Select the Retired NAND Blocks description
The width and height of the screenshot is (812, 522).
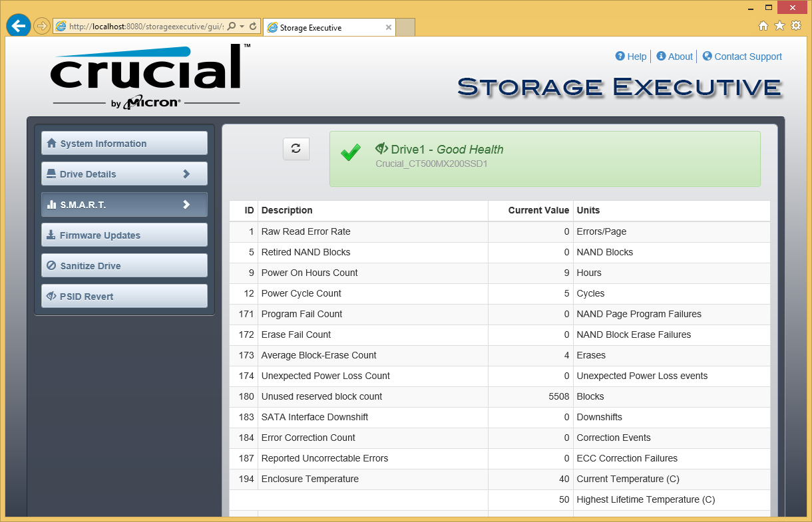(x=306, y=252)
